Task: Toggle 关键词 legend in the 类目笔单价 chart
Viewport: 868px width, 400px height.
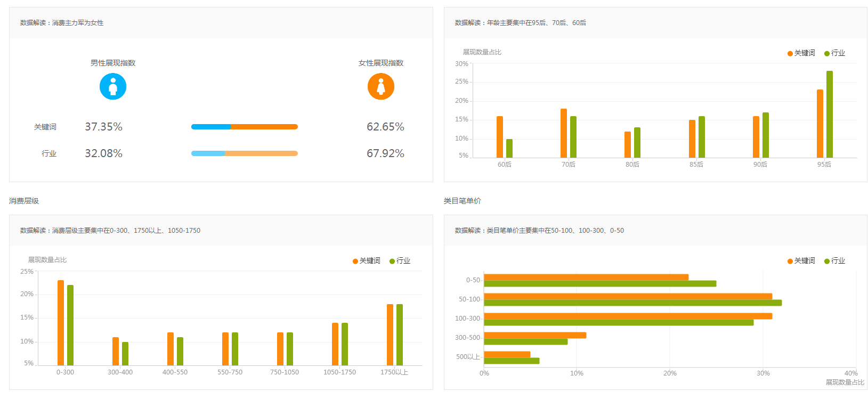Action: click(801, 261)
